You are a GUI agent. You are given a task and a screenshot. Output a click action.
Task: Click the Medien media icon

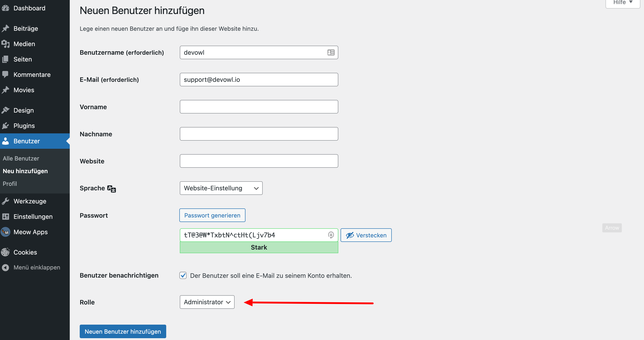click(x=5, y=44)
